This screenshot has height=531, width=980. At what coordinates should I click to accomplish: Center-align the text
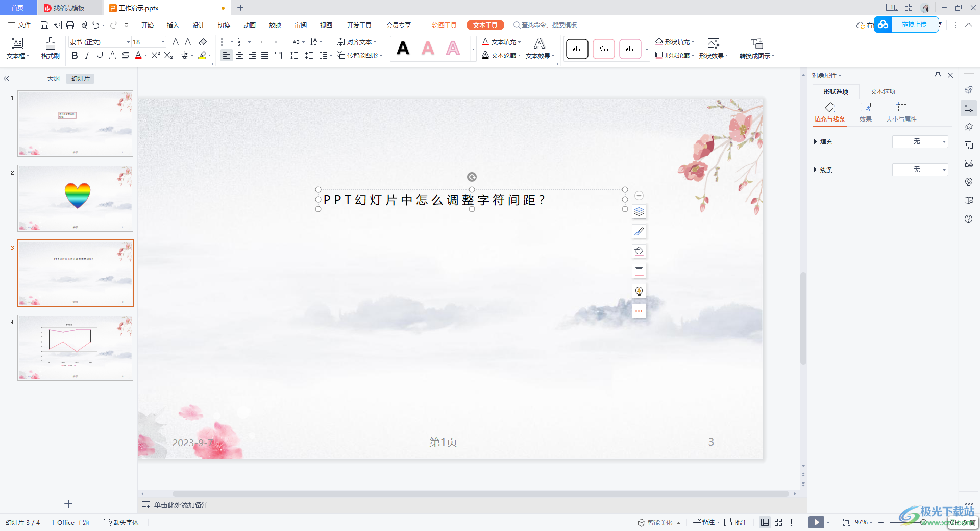pos(239,55)
